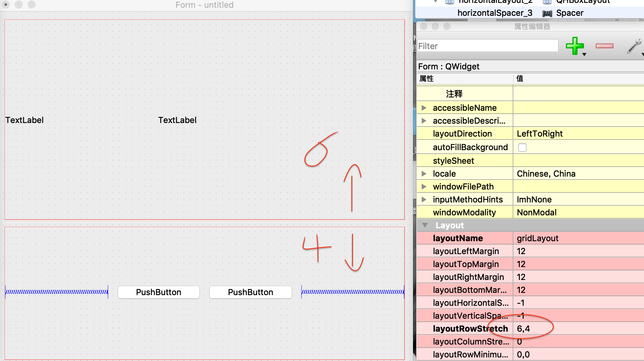Select the styleSheet property row
Viewport: 644px width, 361px height.
[530, 161]
